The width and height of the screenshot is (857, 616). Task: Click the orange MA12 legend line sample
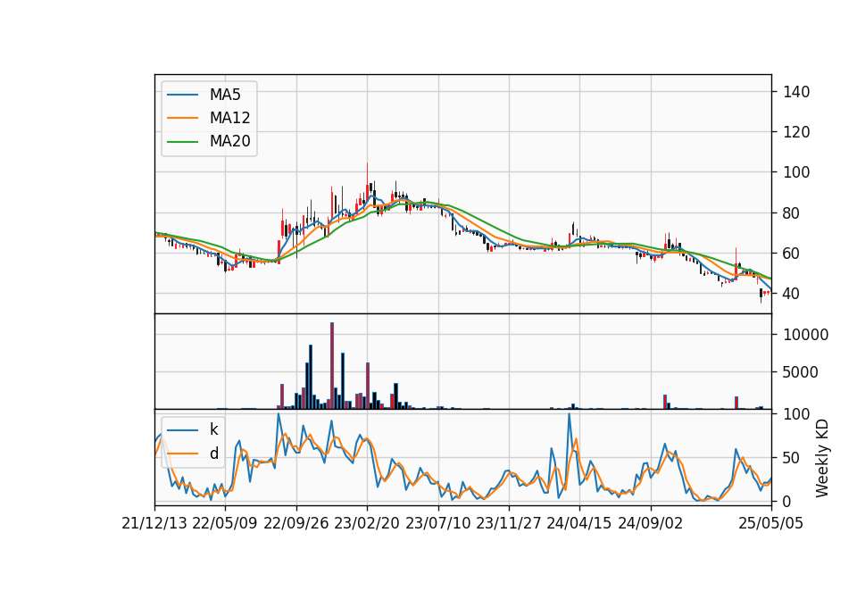click(x=182, y=118)
